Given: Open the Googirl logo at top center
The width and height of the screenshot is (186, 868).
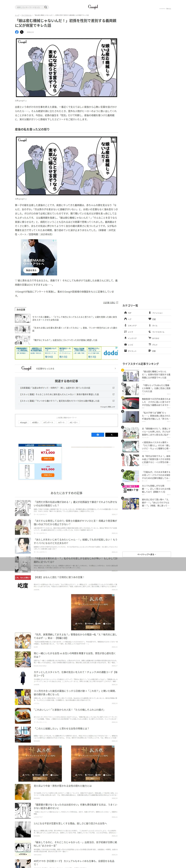Looking at the screenshot, I should tap(93, 7).
